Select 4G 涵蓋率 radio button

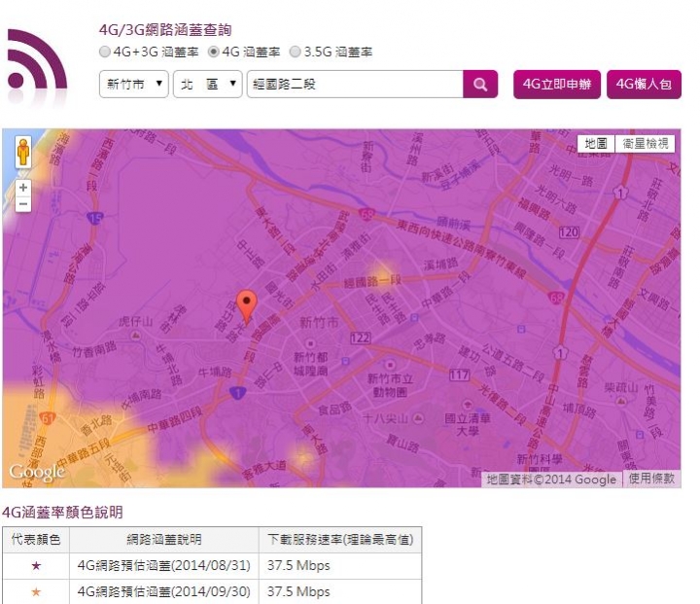(x=213, y=52)
